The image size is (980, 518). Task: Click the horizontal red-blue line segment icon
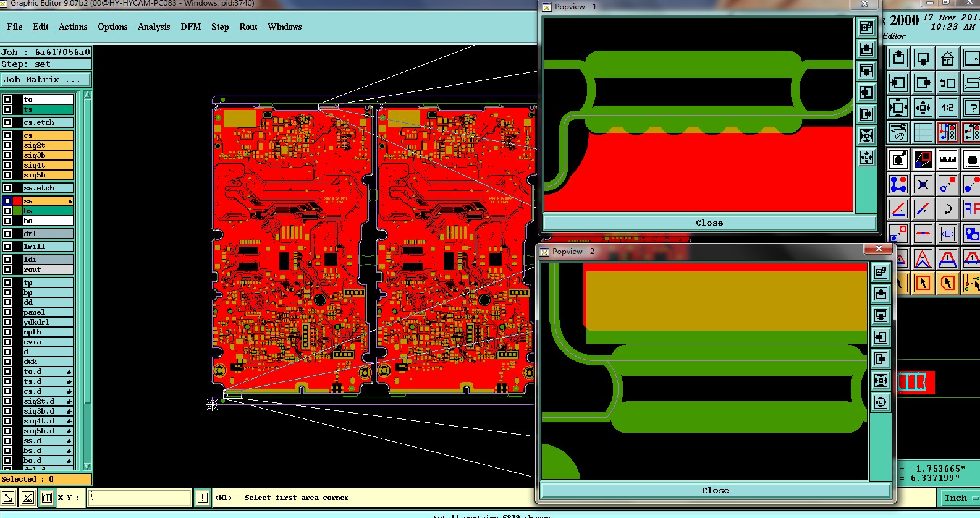(x=923, y=234)
